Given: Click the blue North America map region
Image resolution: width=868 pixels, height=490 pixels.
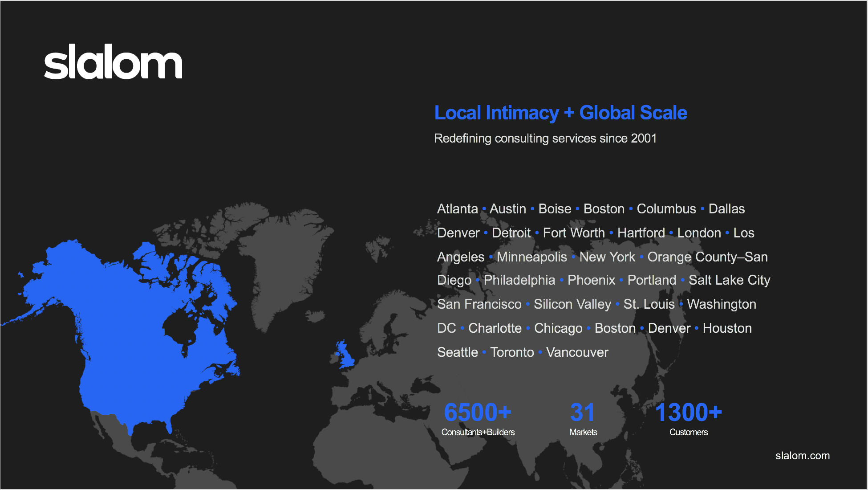Looking at the screenshot, I should pos(134,339).
